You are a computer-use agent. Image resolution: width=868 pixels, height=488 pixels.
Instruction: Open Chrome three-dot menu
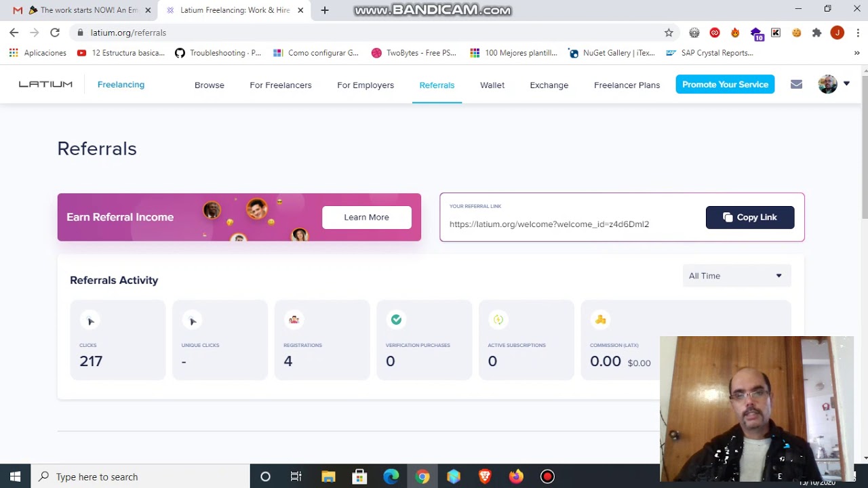click(x=858, y=33)
